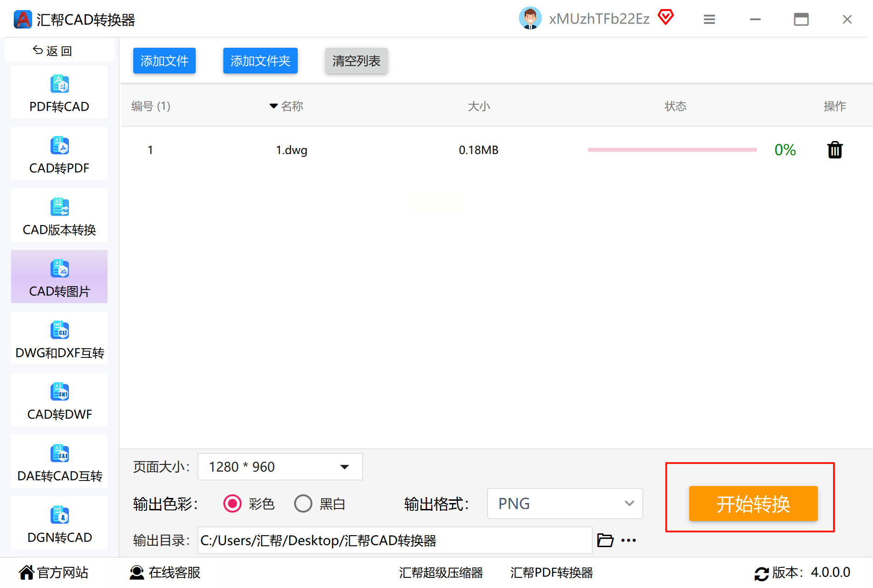This screenshot has height=588, width=873.
Task: Switch to the CAD转图片 tab
Action: pyautogui.click(x=59, y=277)
